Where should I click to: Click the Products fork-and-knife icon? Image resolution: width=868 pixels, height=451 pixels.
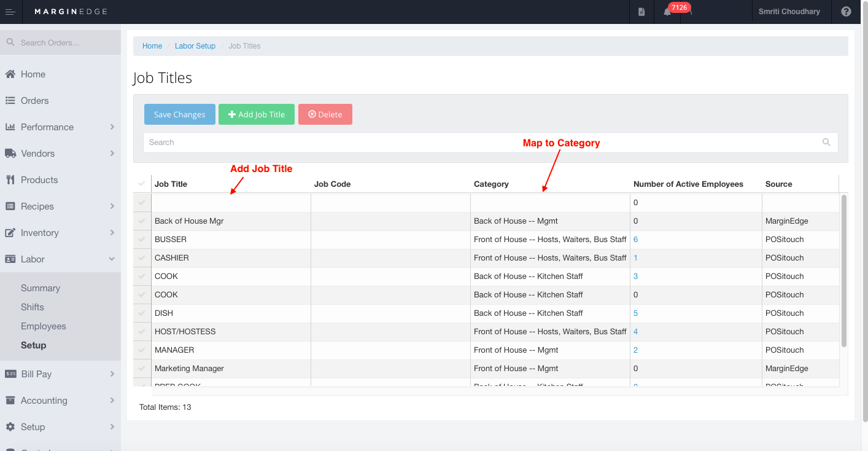10,180
